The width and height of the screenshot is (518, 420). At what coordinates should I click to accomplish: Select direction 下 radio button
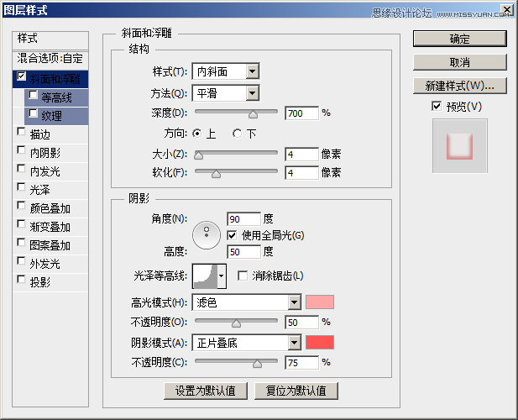click(237, 134)
